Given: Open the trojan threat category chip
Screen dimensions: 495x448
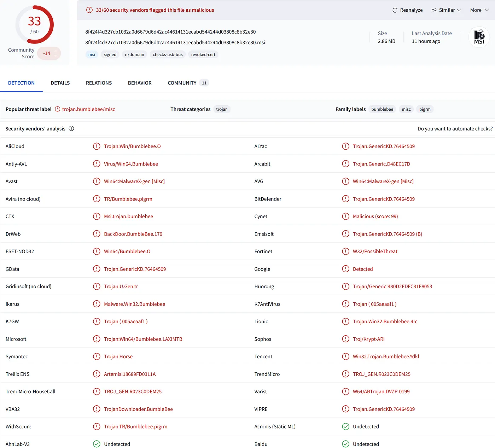Looking at the screenshot, I should point(222,109).
